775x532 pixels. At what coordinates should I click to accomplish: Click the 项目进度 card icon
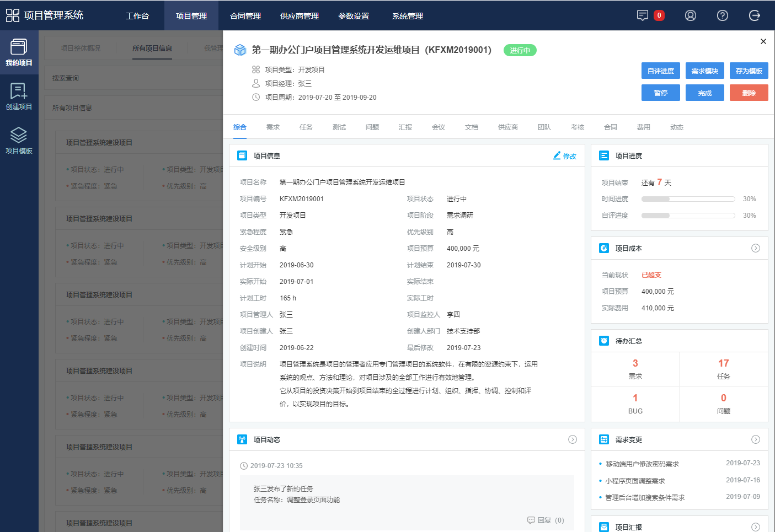604,155
